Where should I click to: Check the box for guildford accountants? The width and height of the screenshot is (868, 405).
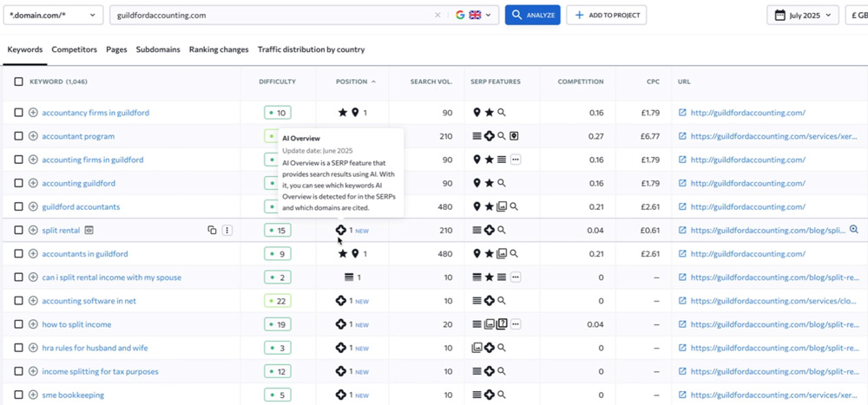click(x=19, y=207)
